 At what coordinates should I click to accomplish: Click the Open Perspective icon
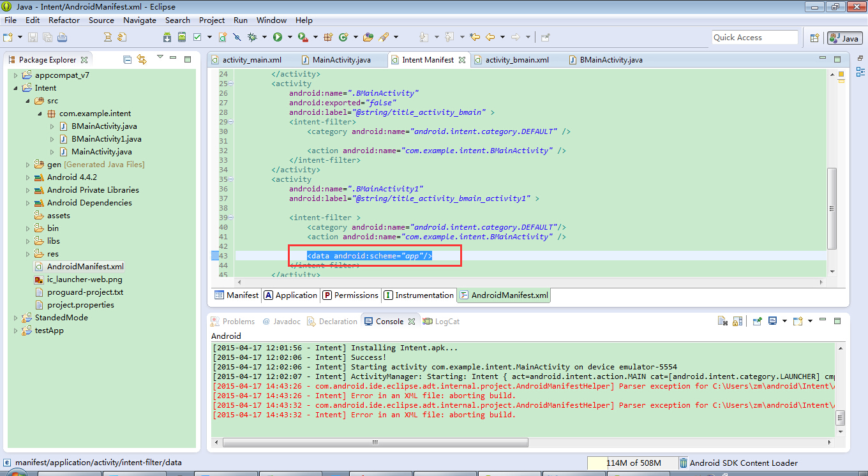[x=814, y=38]
